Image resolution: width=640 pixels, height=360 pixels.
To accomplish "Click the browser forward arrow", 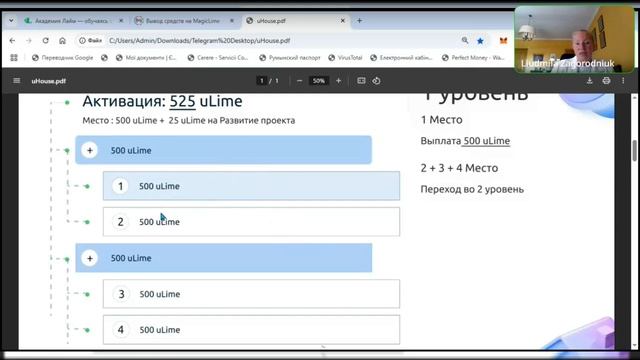I will point(29,40).
